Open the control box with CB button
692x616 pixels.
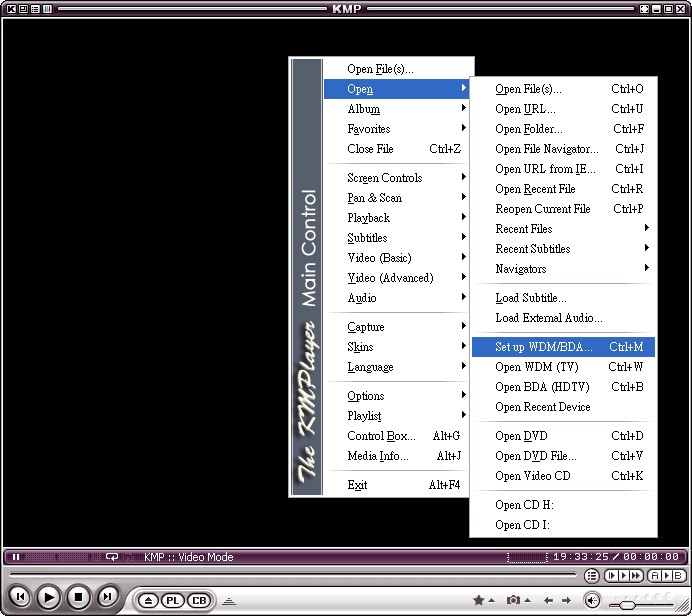[x=199, y=601]
